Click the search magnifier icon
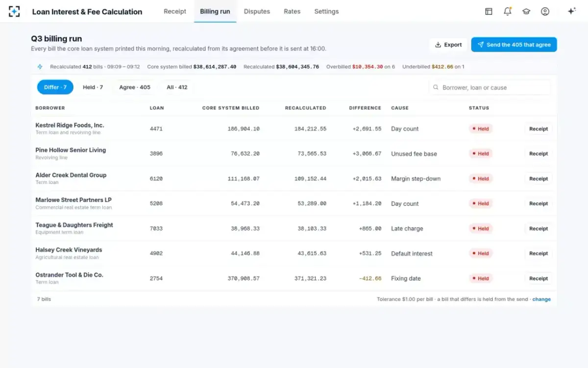Screen dimensions: 588x368 pyautogui.click(x=436, y=87)
